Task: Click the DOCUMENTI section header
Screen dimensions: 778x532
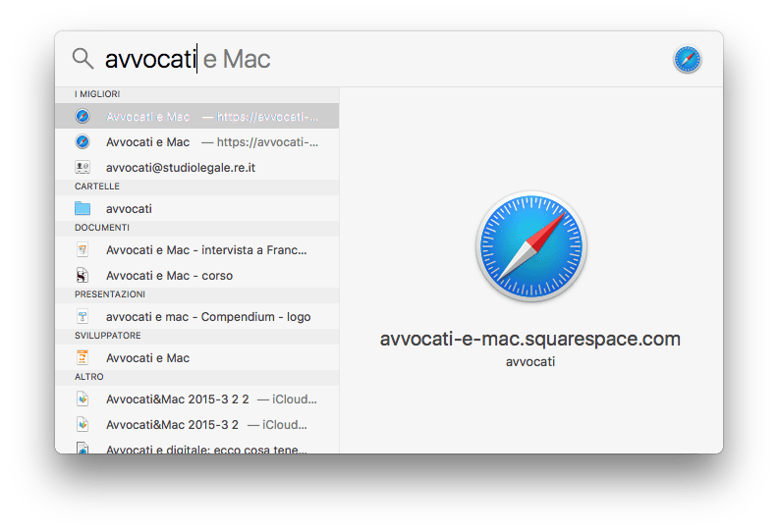Action: click(x=102, y=228)
